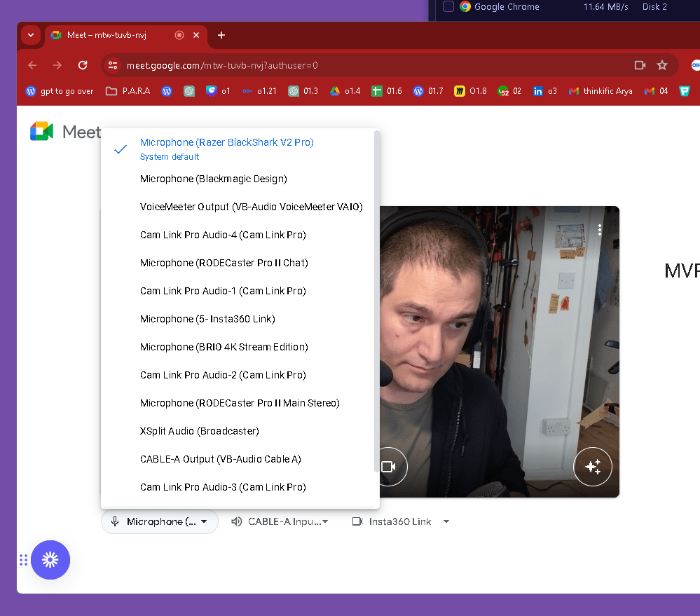Open 'gpt to go over' bookmark

coord(60,92)
